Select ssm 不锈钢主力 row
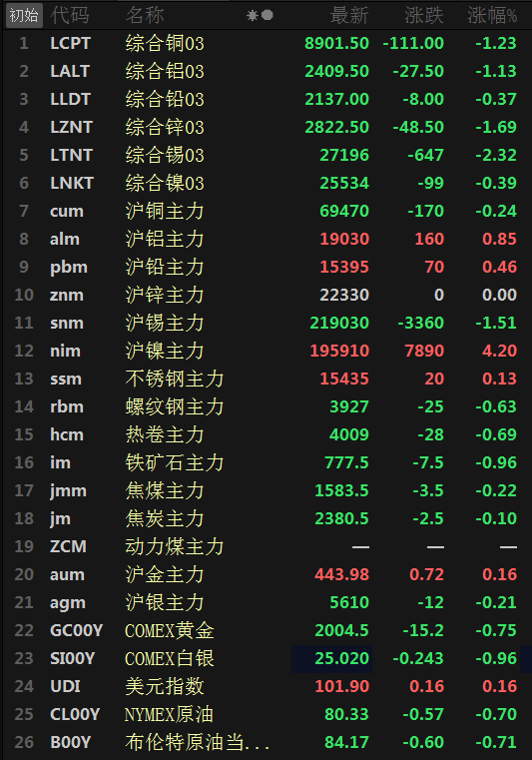The height and width of the screenshot is (760, 532). [266, 379]
